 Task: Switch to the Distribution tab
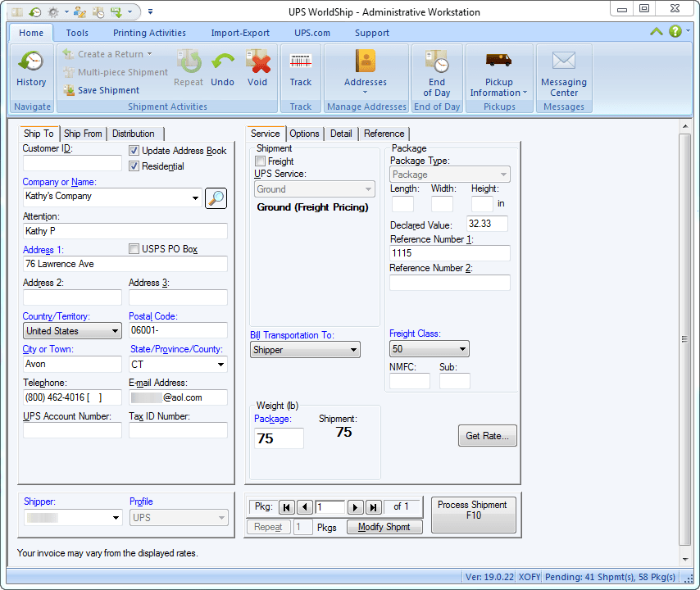coord(134,134)
